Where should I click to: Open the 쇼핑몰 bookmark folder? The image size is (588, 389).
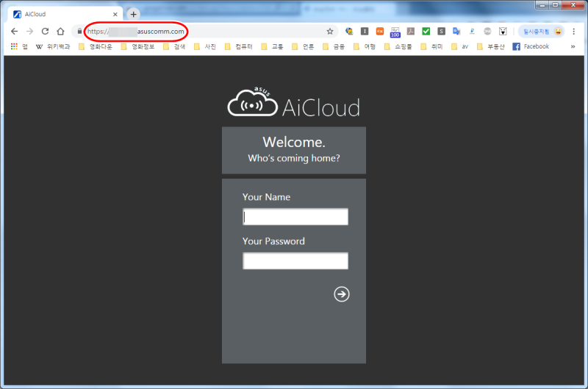tap(398, 46)
